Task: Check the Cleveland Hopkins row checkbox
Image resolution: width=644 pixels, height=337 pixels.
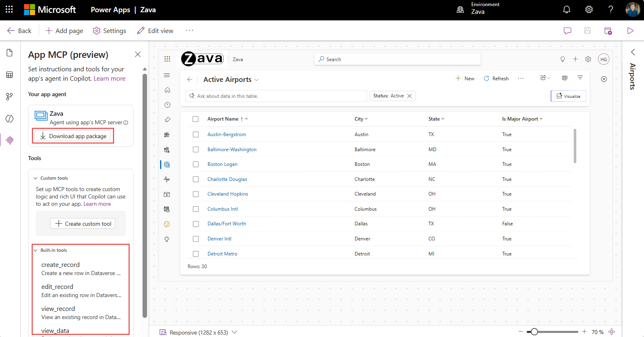Action: coord(196,194)
